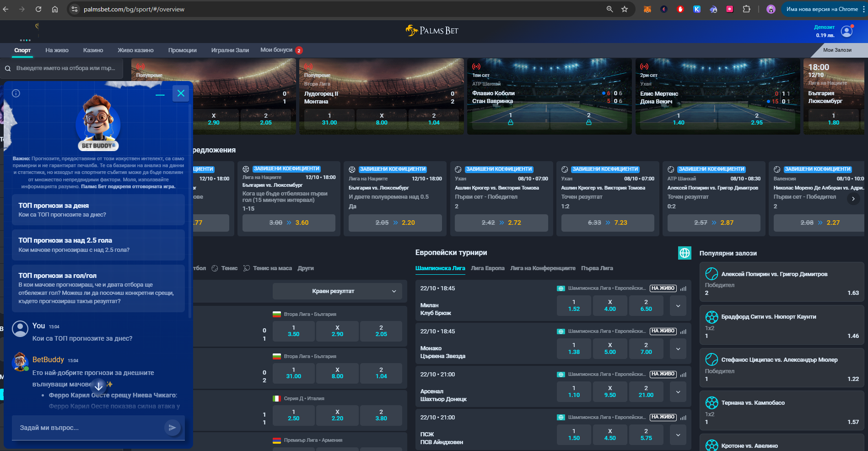Pick popular bet Брадфорд Сити vs Нюпорт Каунти
Image resolution: width=868 pixels, height=451 pixels.
pos(782,325)
